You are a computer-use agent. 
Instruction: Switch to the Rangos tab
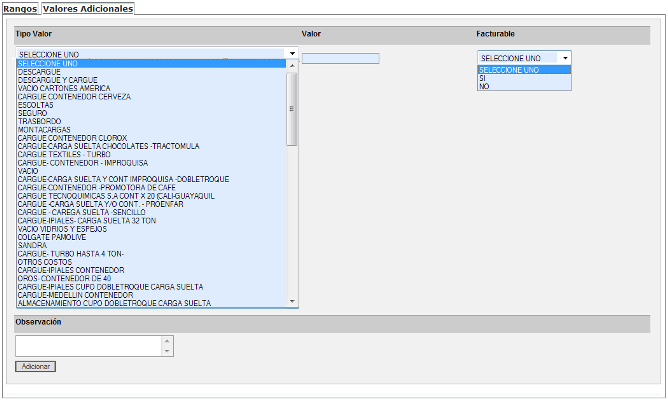click(20, 8)
